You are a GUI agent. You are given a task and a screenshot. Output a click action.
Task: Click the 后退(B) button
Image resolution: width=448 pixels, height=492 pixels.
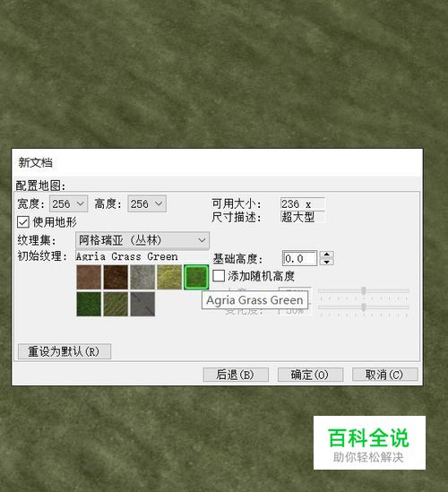point(236,375)
